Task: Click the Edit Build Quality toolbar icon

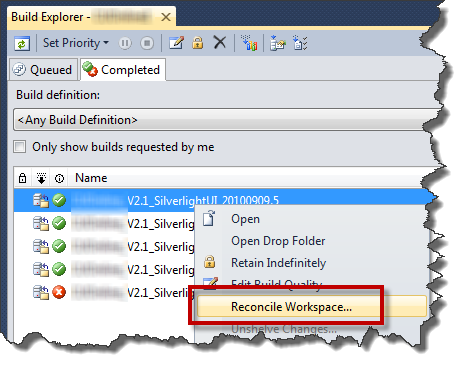Action: pyautogui.click(x=176, y=43)
